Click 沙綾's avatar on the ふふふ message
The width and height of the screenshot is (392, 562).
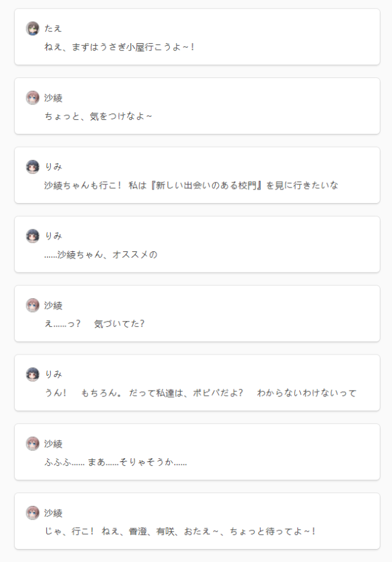click(x=33, y=443)
